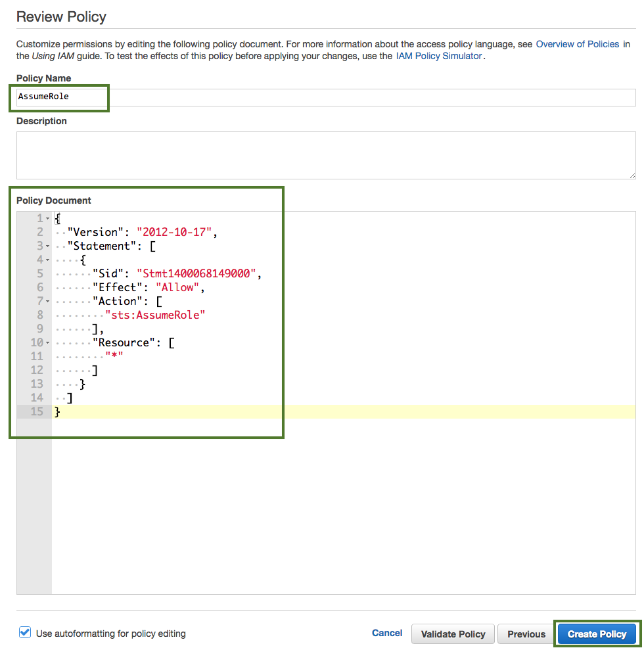This screenshot has width=644, height=648.
Task: Toggle the autoformatting for policy editing checkbox
Action: (x=25, y=633)
